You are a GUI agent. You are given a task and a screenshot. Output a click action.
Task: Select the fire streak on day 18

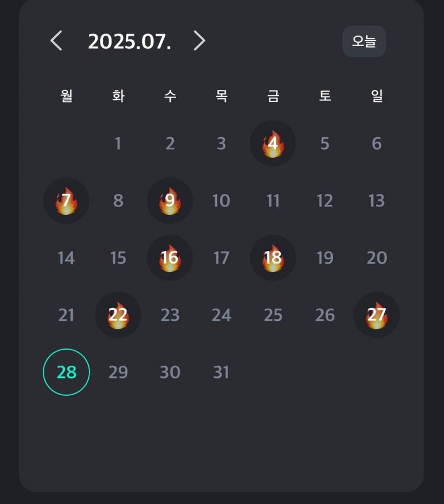tap(273, 258)
